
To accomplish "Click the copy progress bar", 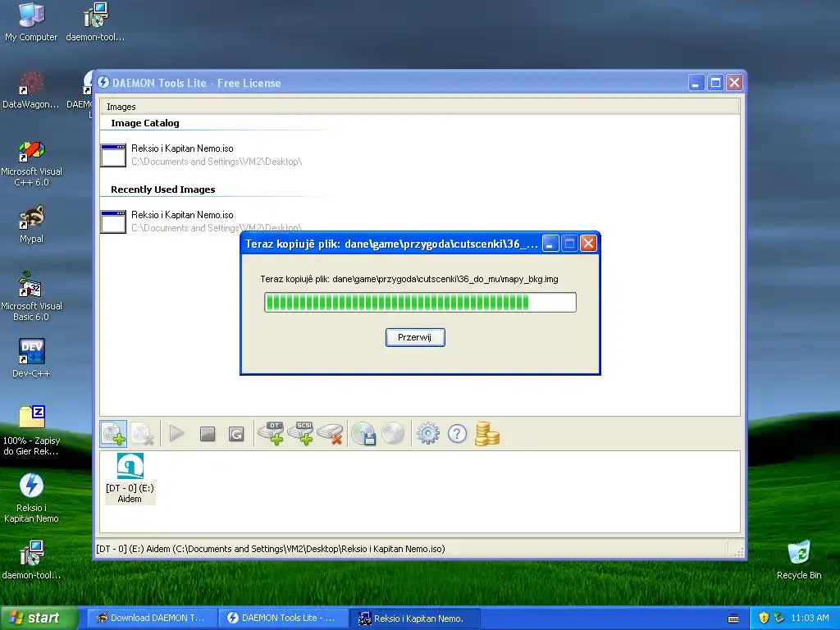I will coord(420,302).
